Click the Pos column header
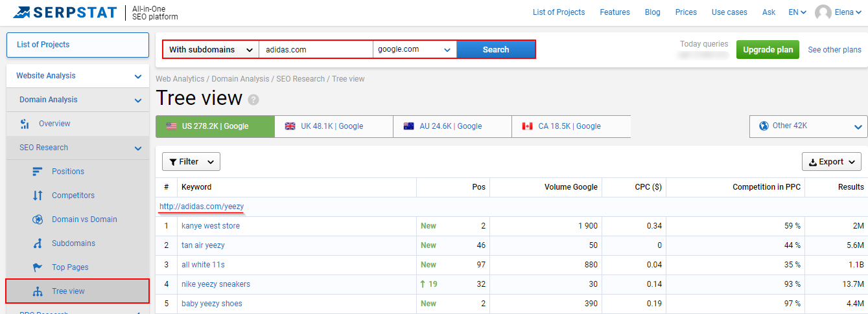This screenshot has height=314, width=868. [x=479, y=187]
